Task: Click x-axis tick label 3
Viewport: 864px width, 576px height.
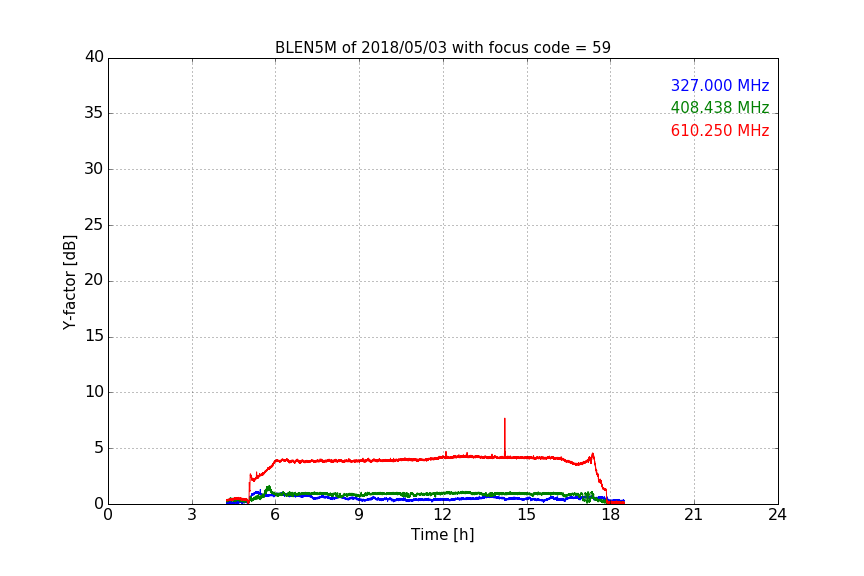Action: tap(192, 515)
